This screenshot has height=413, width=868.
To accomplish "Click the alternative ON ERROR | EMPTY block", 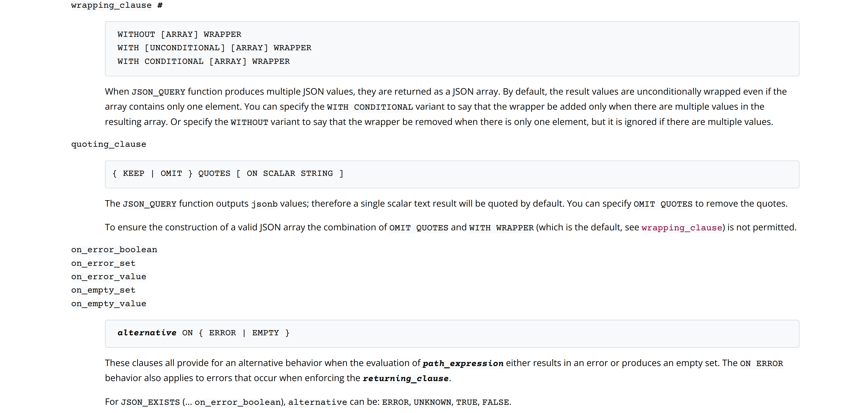I will pos(204,333).
